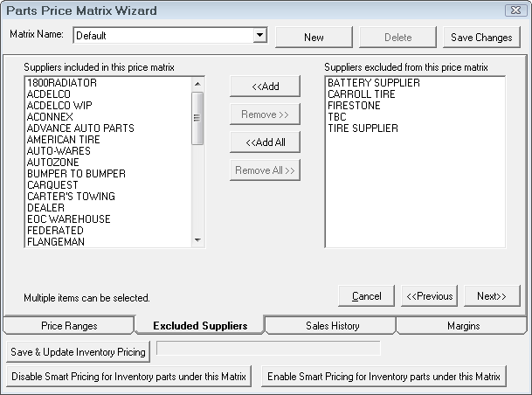
Task: Select AUTOZONE from the included suppliers
Action: pyautogui.click(x=52, y=163)
